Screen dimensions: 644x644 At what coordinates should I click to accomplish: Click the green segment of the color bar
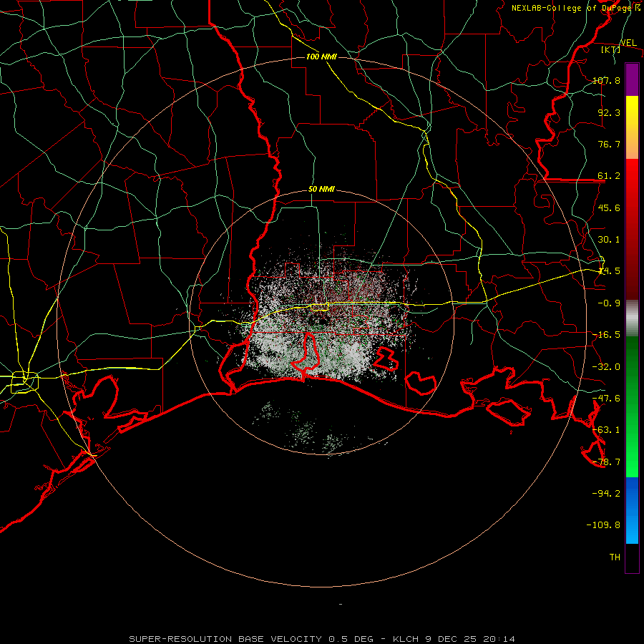point(632,406)
